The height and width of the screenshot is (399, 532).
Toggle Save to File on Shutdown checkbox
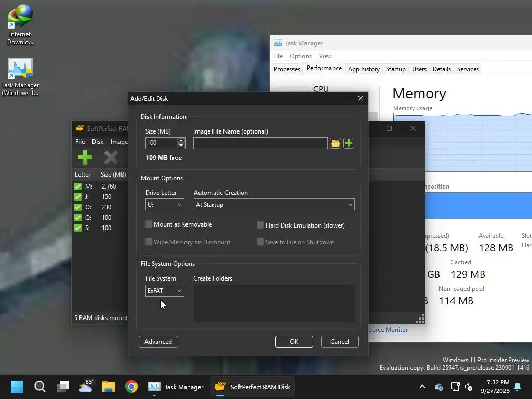click(260, 242)
